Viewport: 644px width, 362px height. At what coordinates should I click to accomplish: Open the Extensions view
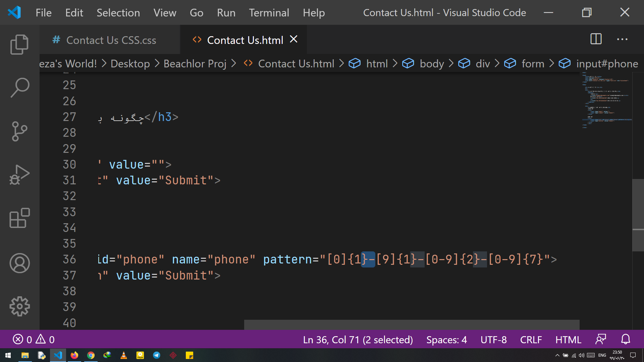point(19,218)
